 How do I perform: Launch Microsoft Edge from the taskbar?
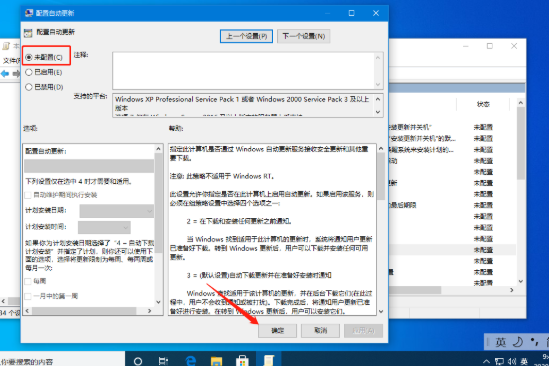[190, 361]
